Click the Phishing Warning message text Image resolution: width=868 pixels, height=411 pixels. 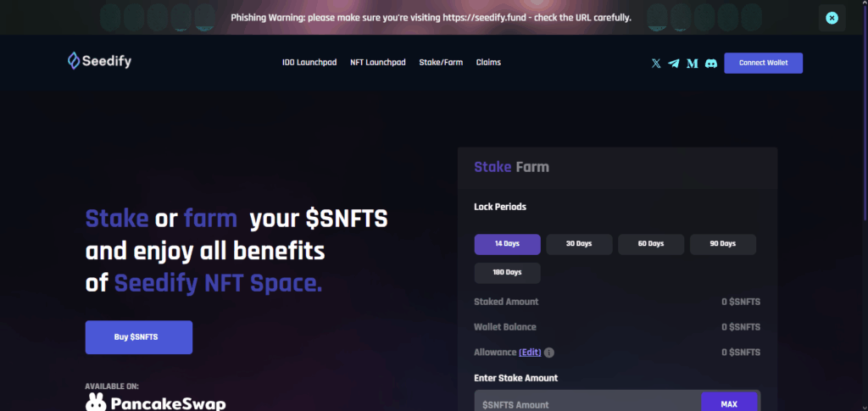click(x=431, y=18)
